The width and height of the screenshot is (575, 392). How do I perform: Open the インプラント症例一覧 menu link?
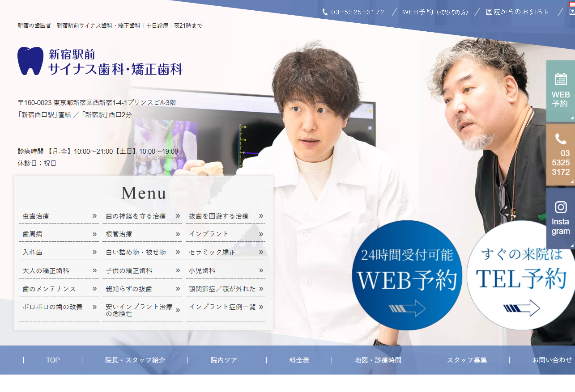pyautogui.click(x=222, y=307)
